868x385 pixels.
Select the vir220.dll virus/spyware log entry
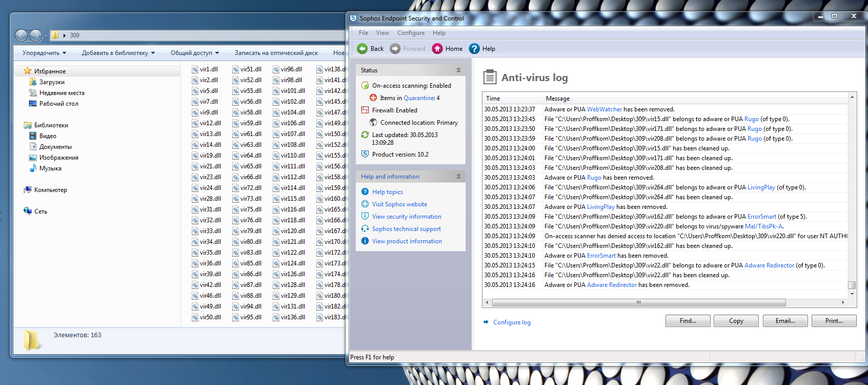click(x=665, y=226)
